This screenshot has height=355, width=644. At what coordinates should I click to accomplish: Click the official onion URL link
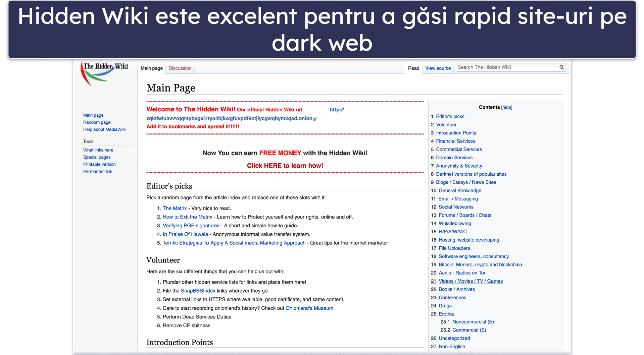[229, 118]
